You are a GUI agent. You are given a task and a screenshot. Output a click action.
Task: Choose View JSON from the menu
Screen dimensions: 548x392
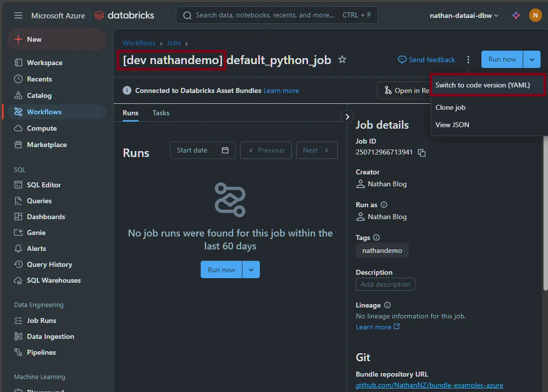pyautogui.click(x=452, y=125)
